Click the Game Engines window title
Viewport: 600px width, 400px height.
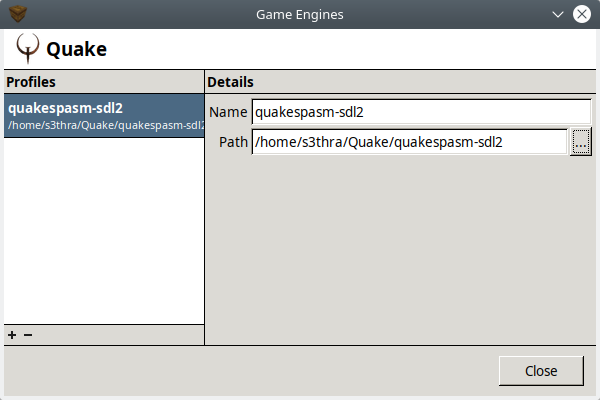(300, 15)
